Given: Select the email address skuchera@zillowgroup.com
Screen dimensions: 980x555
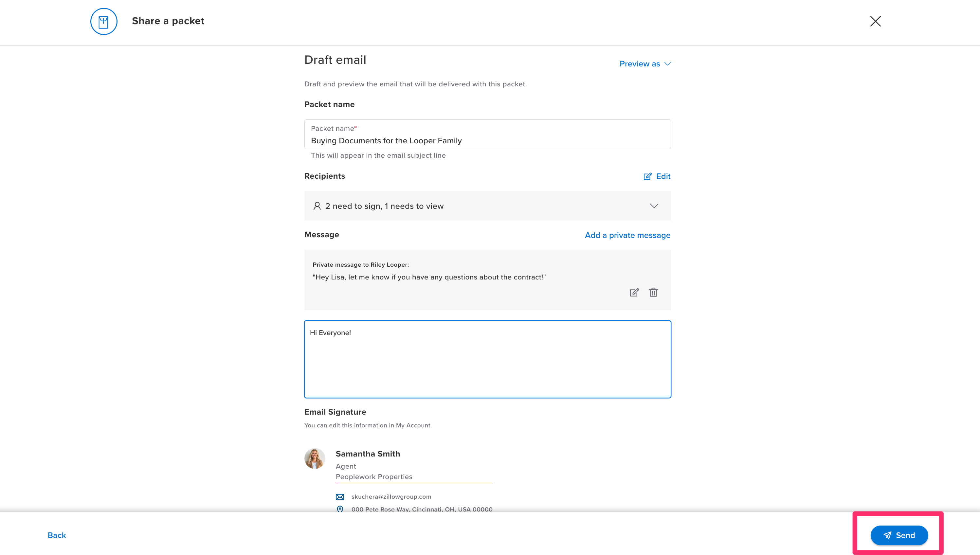Looking at the screenshot, I should 391,496.
